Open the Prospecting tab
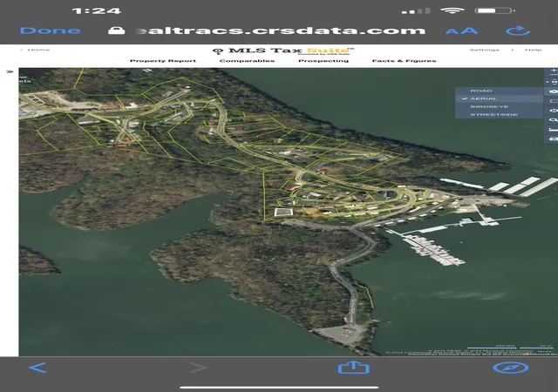The image size is (558, 392). click(323, 61)
